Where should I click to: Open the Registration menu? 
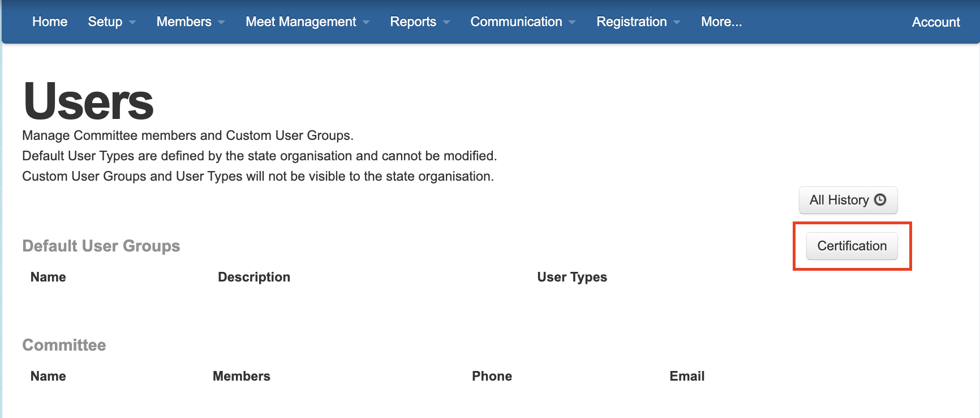click(638, 22)
